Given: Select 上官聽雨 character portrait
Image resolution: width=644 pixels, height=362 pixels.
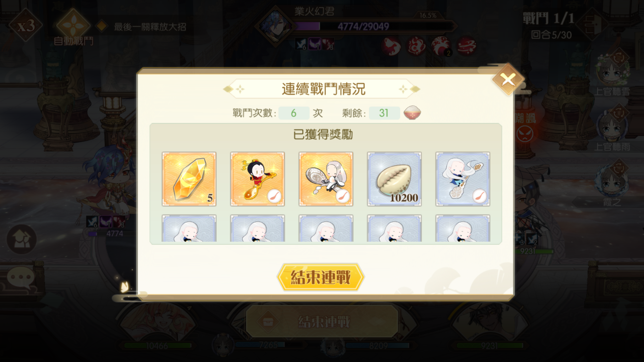Looking at the screenshot, I should tap(612, 129).
